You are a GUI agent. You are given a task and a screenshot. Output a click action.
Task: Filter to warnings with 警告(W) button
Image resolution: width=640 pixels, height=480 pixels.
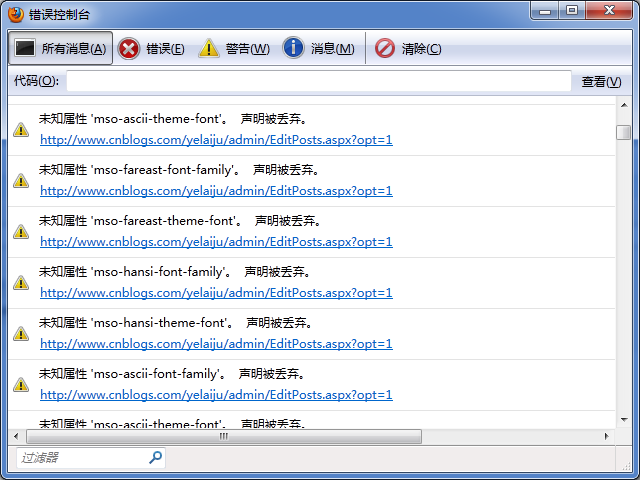click(234, 49)
